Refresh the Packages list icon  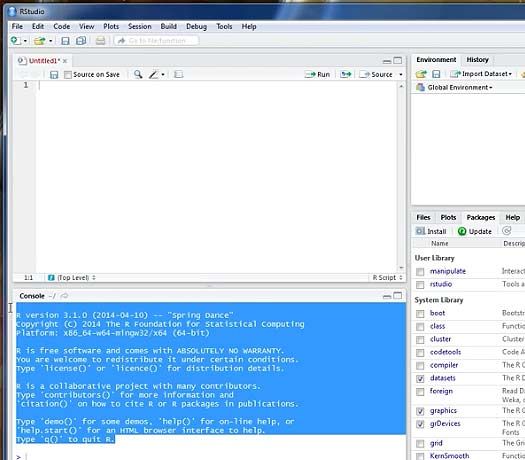[x=507, y=231]
